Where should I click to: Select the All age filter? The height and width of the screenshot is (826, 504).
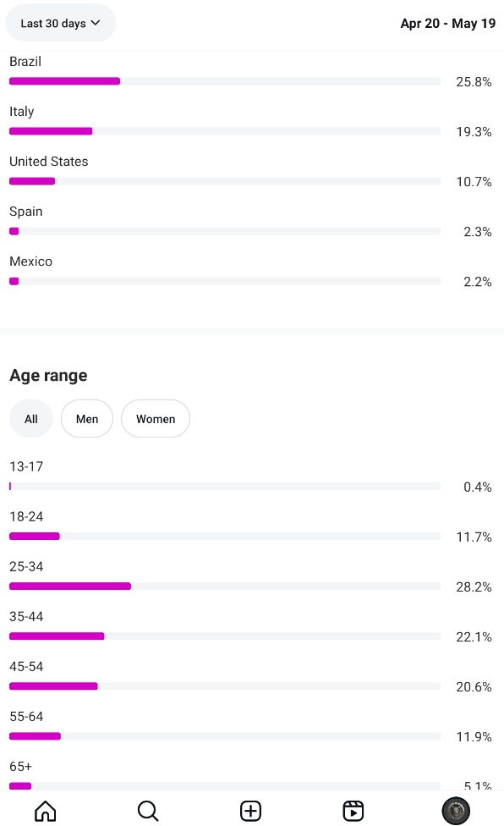(31, 419)
